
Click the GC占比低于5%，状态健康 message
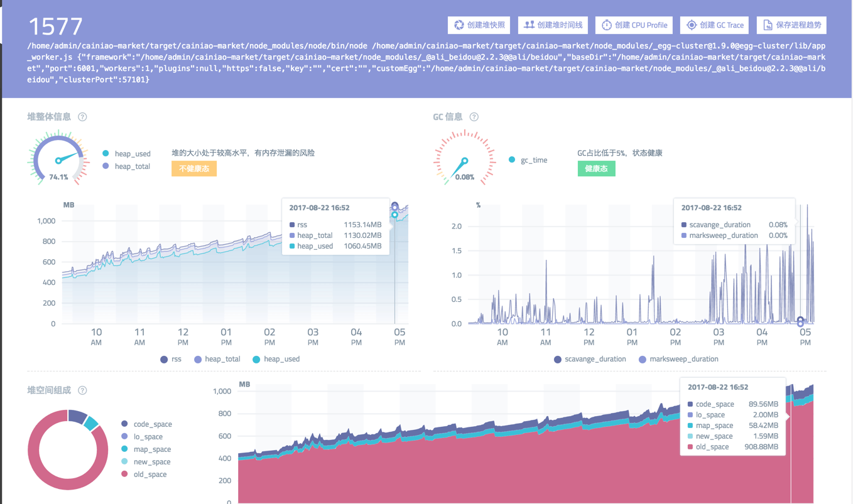click(x=620, y=153)
